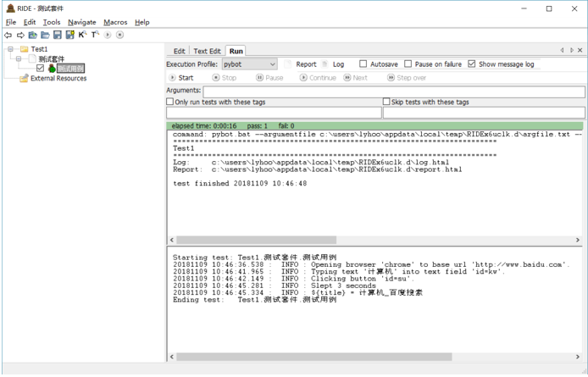Click the 测试套件 file icon in tree

(x=32, y=59)
